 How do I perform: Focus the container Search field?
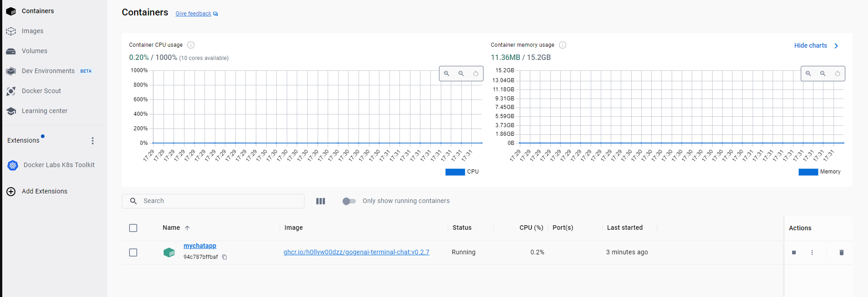pyautogui.click(x=213, y=201)
